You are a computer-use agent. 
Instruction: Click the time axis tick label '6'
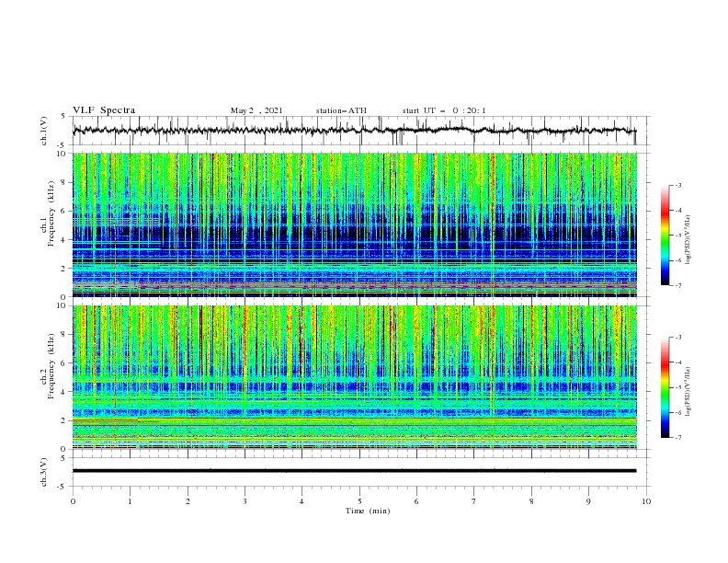416,501
